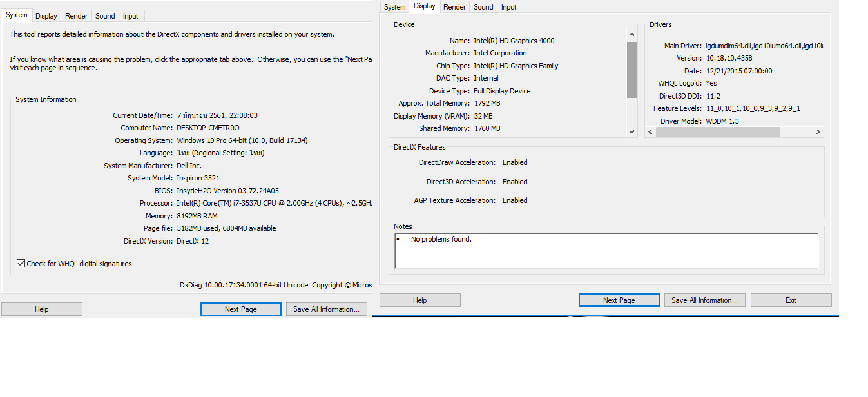Click computer name DESKTOP-CMFTR0O
Viewport: 868px width, 397px height.
click(x=207, y=128)
